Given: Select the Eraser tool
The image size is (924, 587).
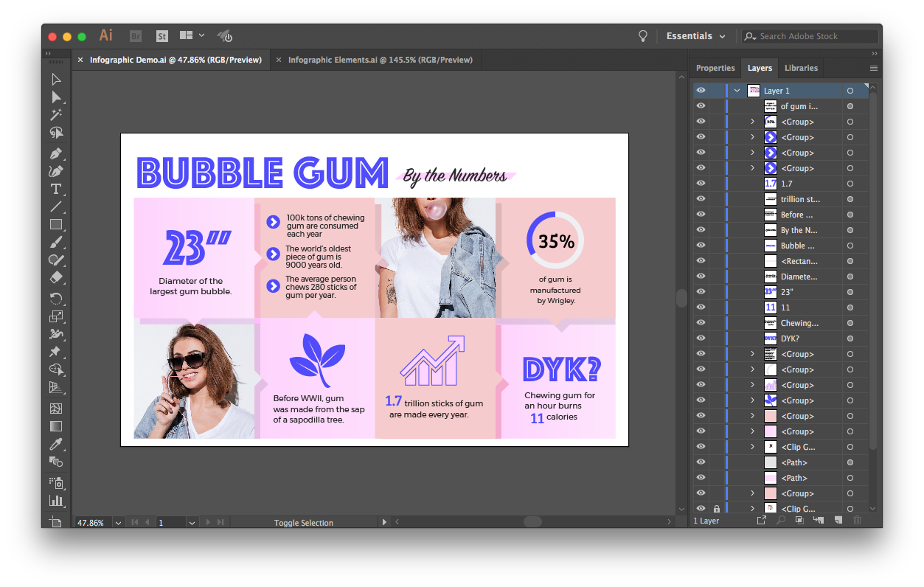Looking at the screenshot, I should [x=56, y=277].
